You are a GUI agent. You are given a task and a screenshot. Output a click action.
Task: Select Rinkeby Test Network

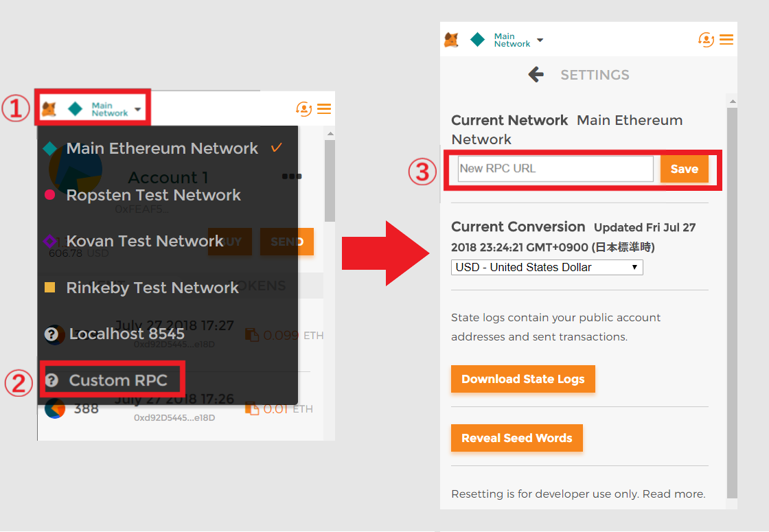(x=168, y=288)
